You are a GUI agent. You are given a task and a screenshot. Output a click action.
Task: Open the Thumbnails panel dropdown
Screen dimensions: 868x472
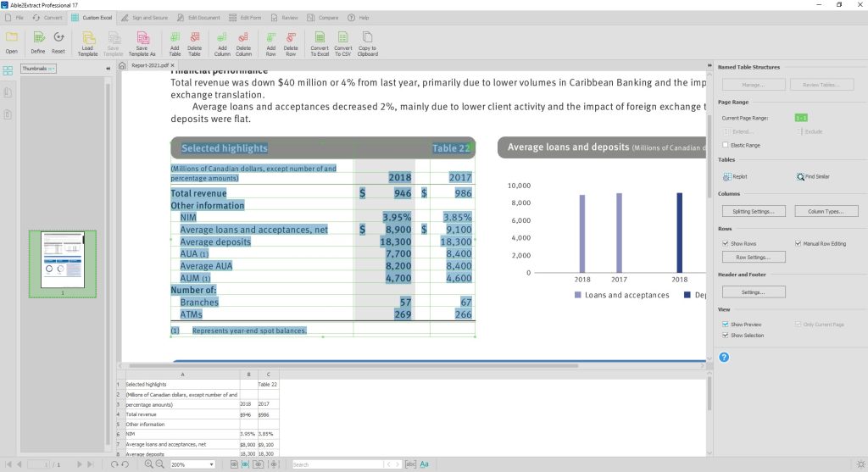(39, 68)
